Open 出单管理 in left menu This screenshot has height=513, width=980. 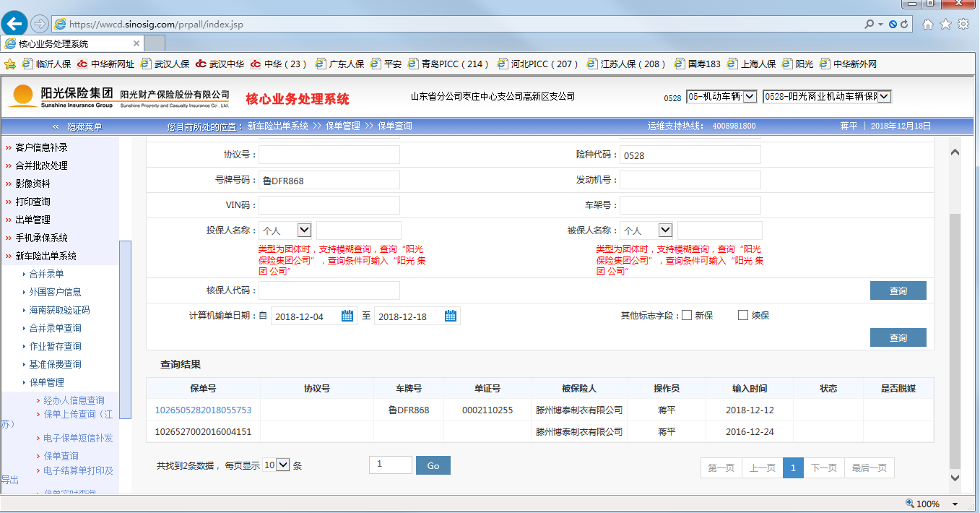(32, 220)
